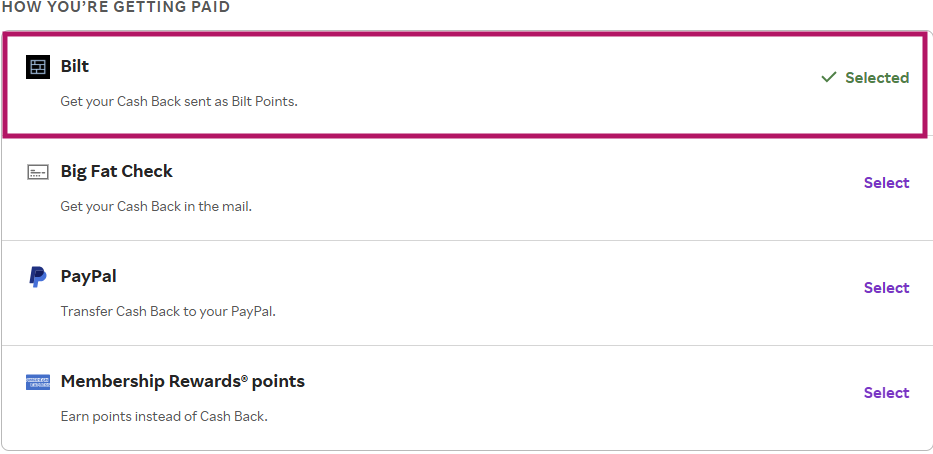Select Big Fat Check as payment method
This screenshot has width=933, height=454.
pos(886,183)
